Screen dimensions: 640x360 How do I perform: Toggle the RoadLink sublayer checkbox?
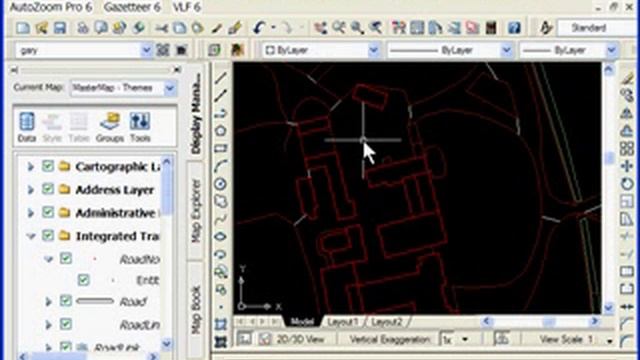pyautogui.click(x=66, y=347)
